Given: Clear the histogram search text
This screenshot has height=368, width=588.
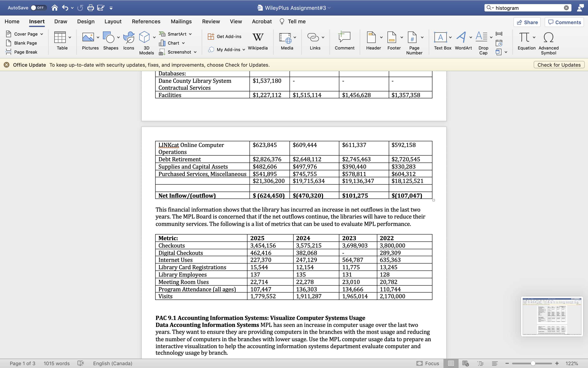Looking at the screenshot, I should pos(566,8).
